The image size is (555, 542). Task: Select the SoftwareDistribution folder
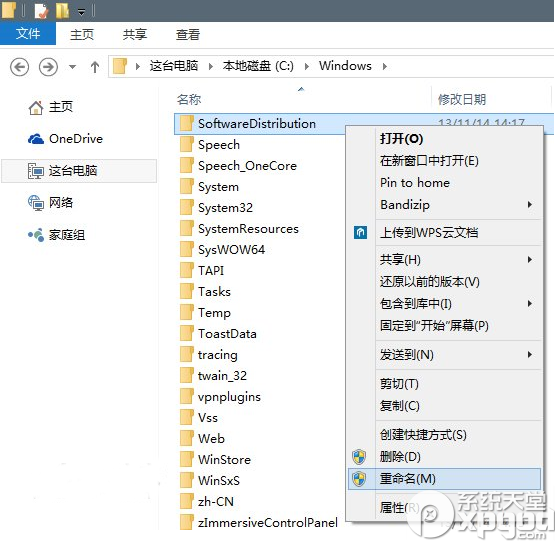pyautogui.click(x=257, y=124)
